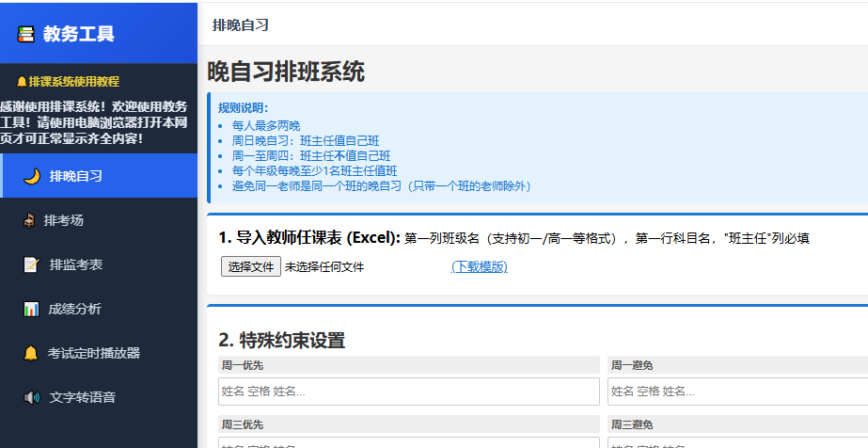This screenshot has width=868, height=448.
Task: Click the moon icon for 排晚自习
Action: click(32, 176)
